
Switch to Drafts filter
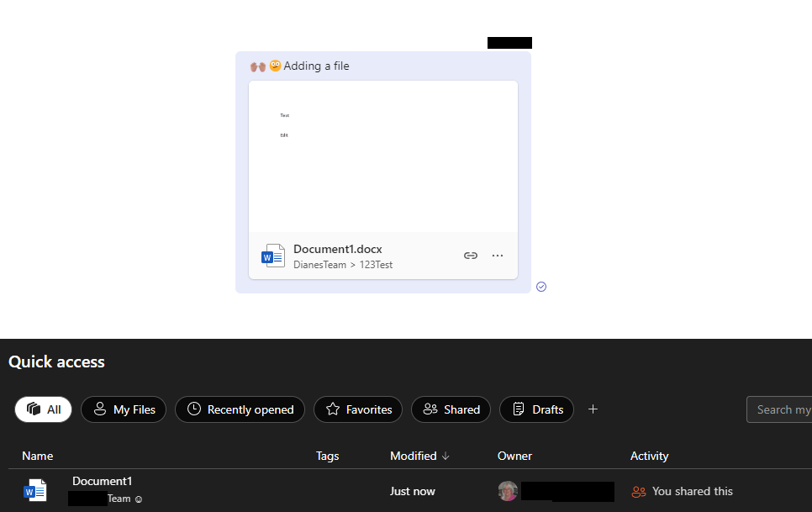coord(536,409)
